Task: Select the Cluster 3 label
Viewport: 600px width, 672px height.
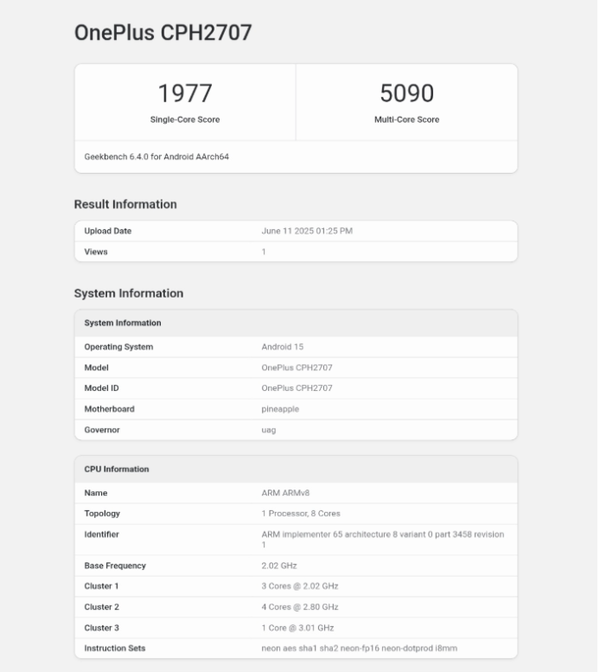Action: click(102, 628)
